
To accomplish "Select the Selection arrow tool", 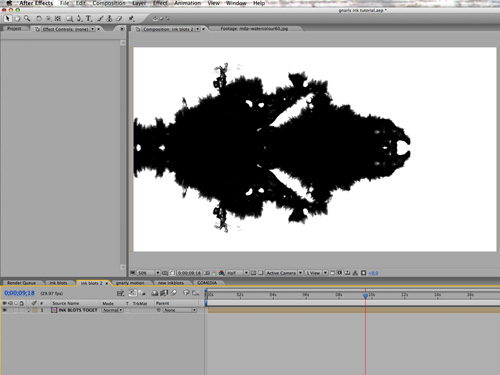I will click(x=8, y=18).
